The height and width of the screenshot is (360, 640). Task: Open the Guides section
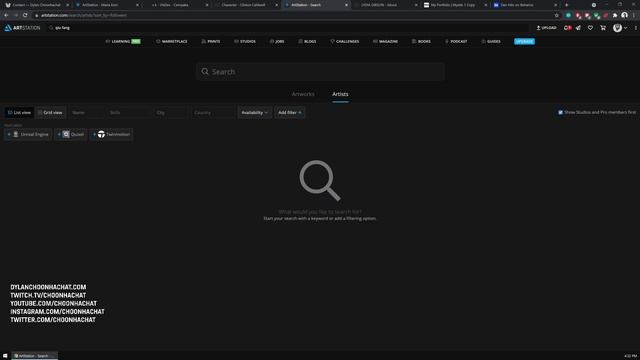[x=491, y=42]
